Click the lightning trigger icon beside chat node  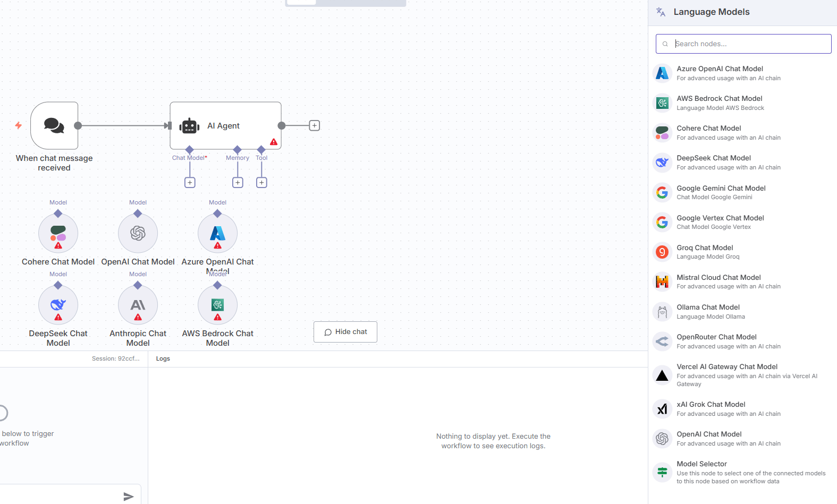click(19, 125)
